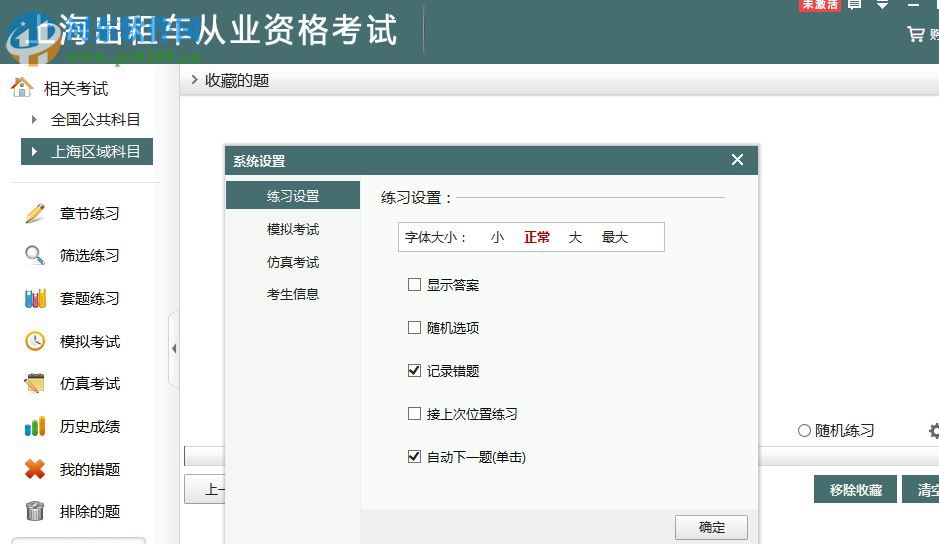Viewport: 939px width, 544px height.
Task: Click the shopping cart icon in header
Action: coord(916,34)
